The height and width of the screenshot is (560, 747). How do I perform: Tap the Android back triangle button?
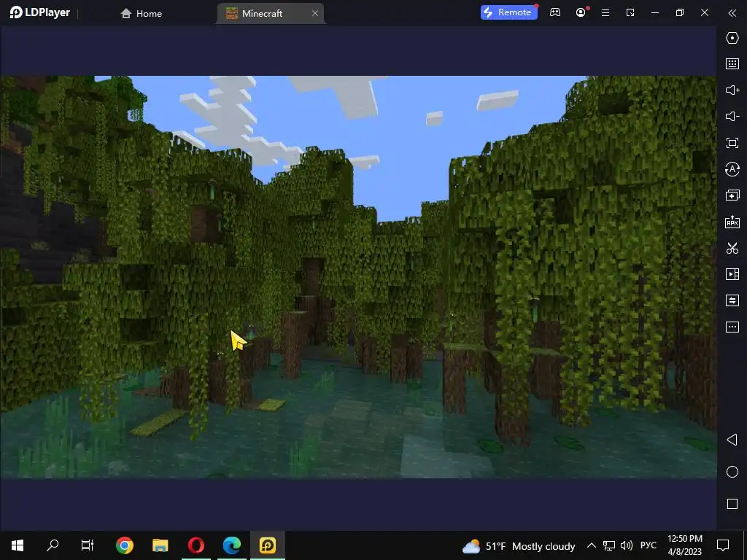point(732,440)
